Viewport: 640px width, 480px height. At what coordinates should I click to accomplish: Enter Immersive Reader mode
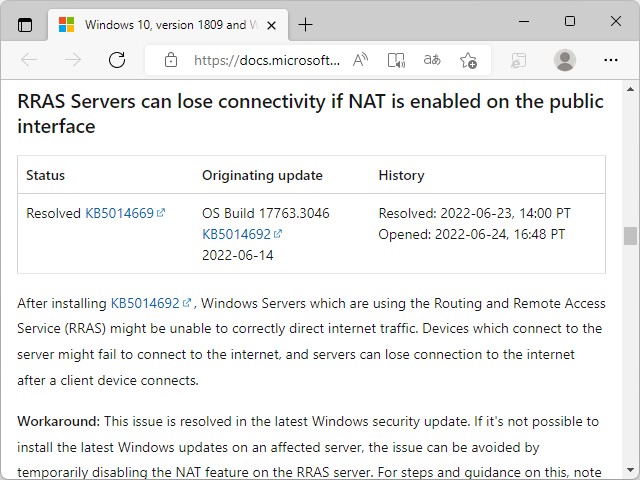click(396, 60)
